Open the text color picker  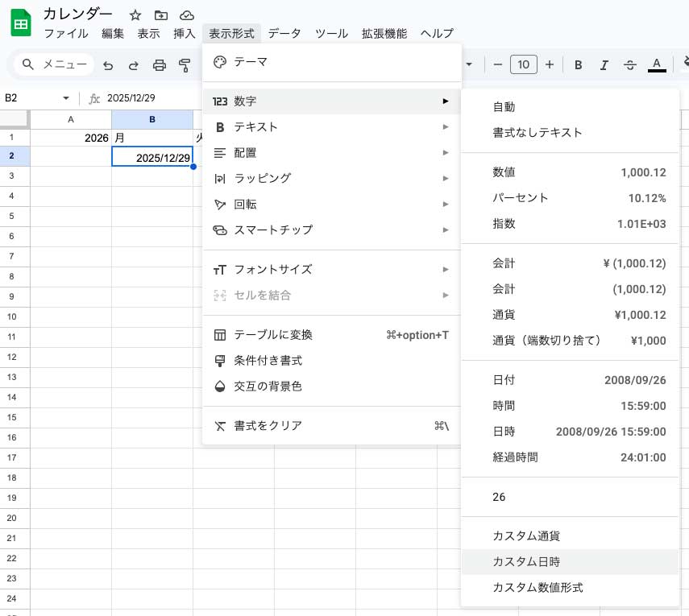point(657,64)
